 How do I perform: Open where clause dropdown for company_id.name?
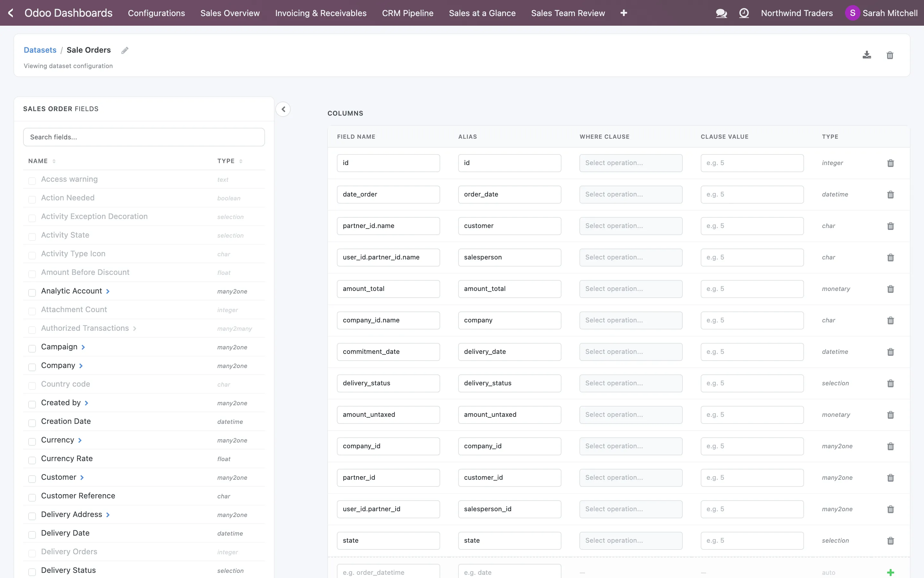[630, 320]
